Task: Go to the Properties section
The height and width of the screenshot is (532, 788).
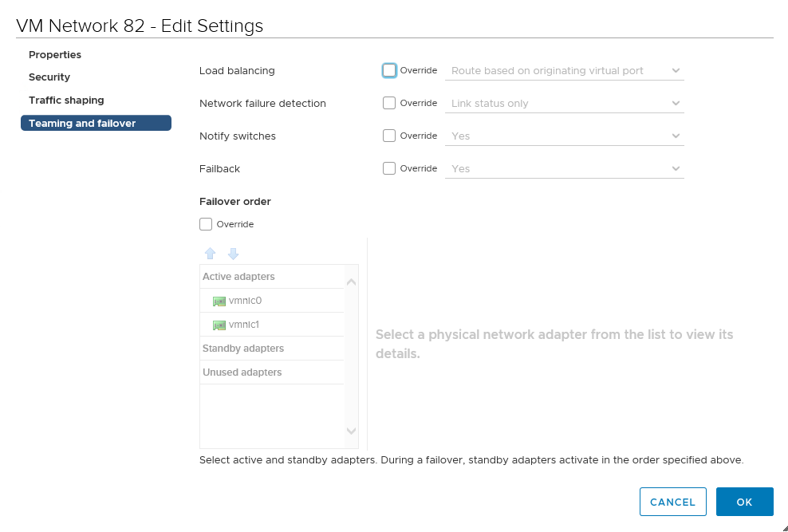Action: (55, 54)
